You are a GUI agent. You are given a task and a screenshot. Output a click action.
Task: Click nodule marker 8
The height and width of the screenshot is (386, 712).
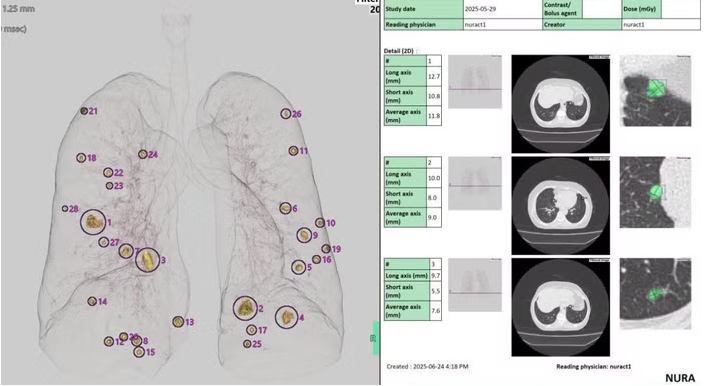(137, 341)
